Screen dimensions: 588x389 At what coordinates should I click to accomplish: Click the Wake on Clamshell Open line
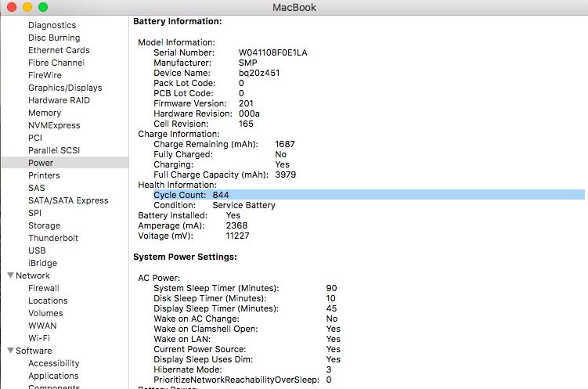247,329
